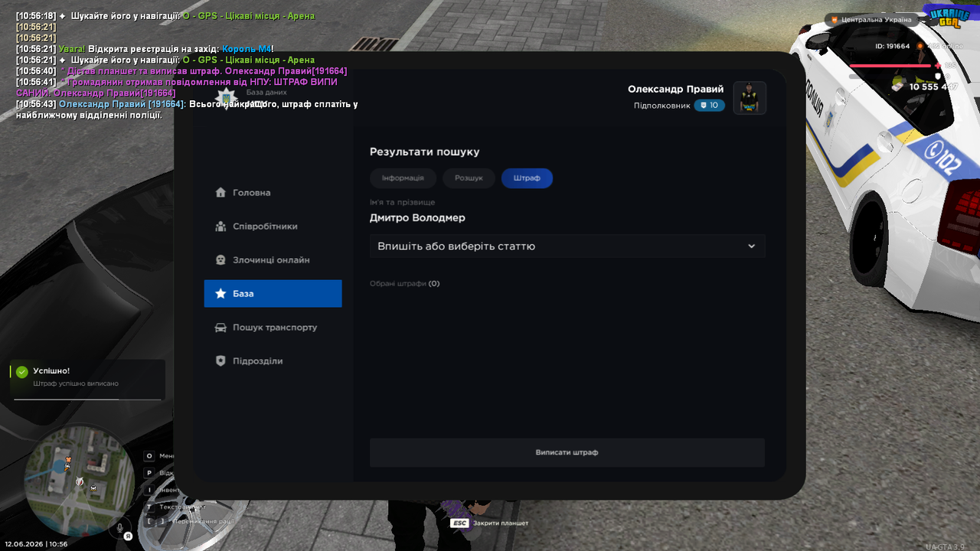The image size is (980, 551).
Task: Click the orange fox server icon
Action: 835,20
